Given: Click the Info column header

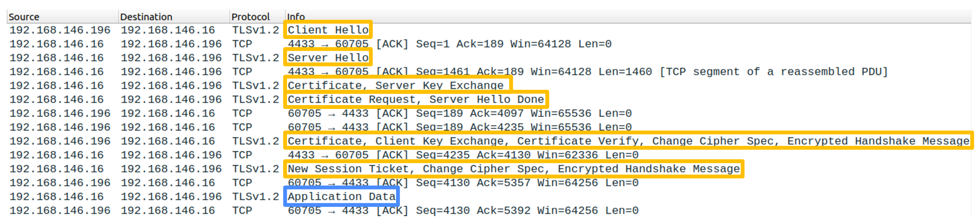Looking at the screenshot, I should tap(296, 17).
